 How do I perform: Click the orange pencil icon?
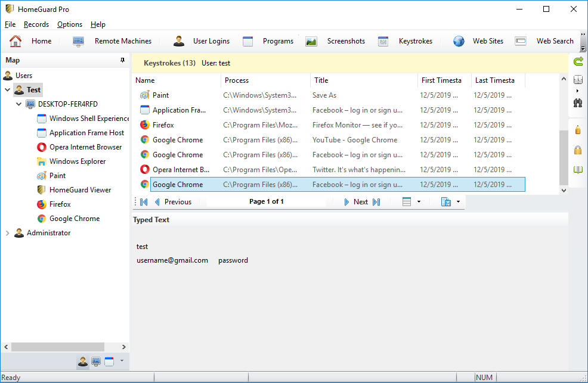coord(577,129)
